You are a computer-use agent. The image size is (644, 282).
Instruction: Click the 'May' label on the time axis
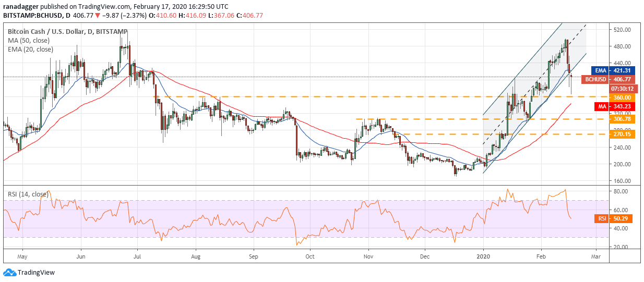[x=22, y=257]
